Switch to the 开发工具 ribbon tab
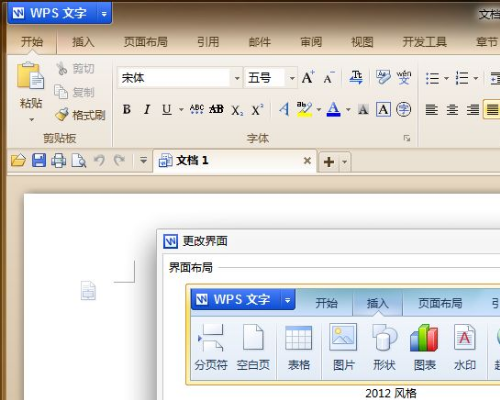 [424, 42]
